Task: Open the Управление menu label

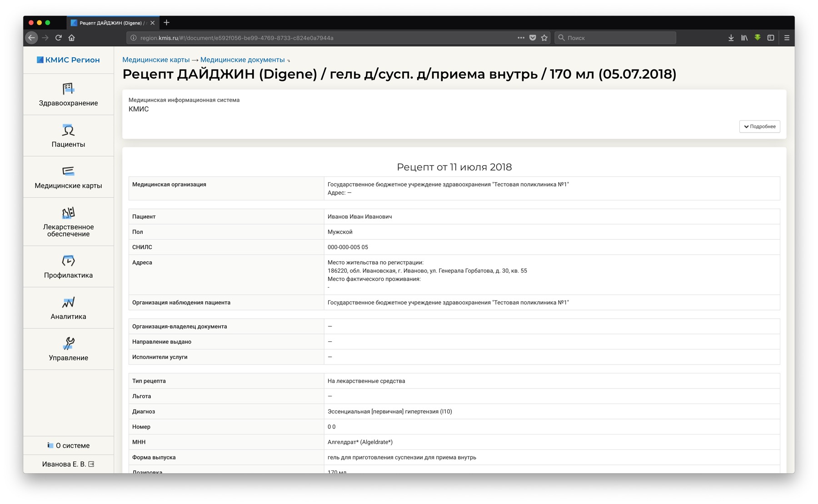Action: [x=68, y=358]
